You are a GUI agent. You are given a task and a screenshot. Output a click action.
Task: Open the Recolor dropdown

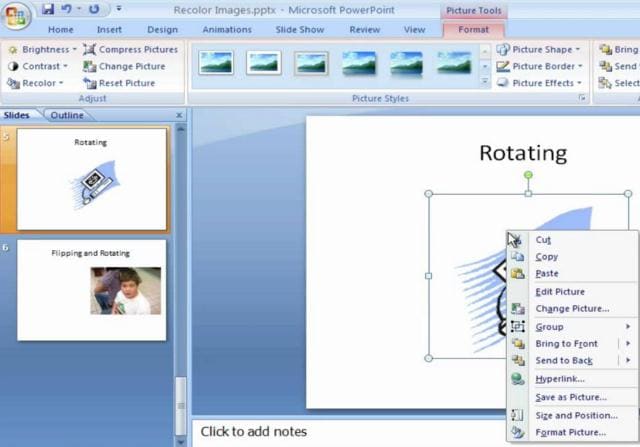click(x=36, y=83)
